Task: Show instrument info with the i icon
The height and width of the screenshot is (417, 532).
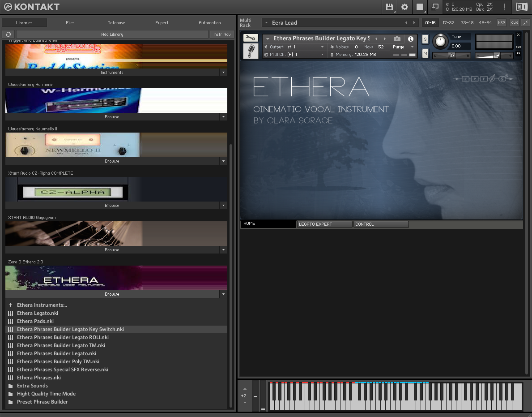Action: (411, 39)
